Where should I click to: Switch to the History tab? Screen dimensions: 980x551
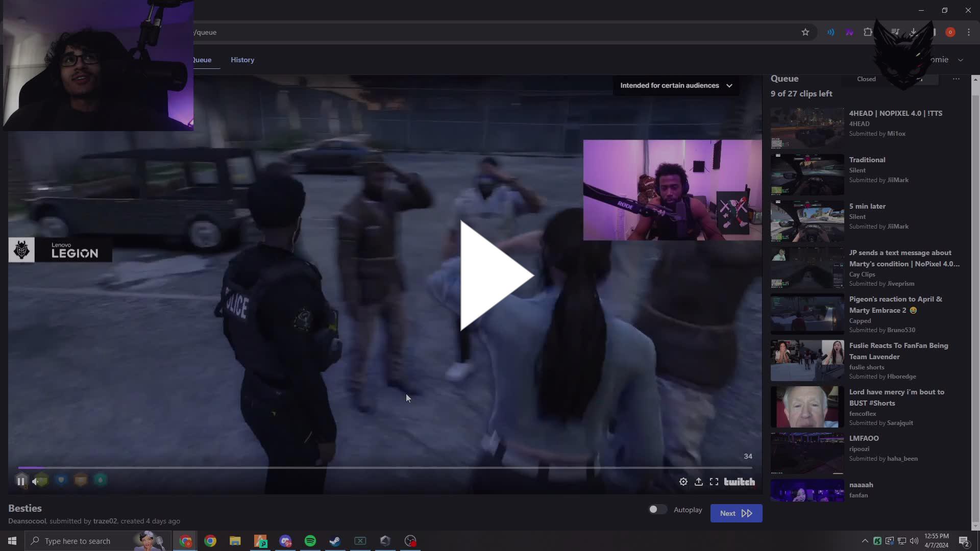(x=242, y=60)
